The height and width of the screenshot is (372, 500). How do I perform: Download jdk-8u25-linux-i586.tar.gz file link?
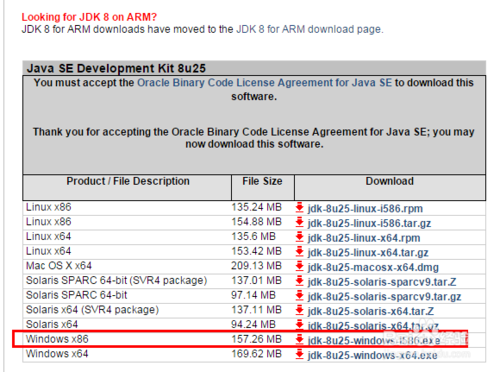(369, 223)
